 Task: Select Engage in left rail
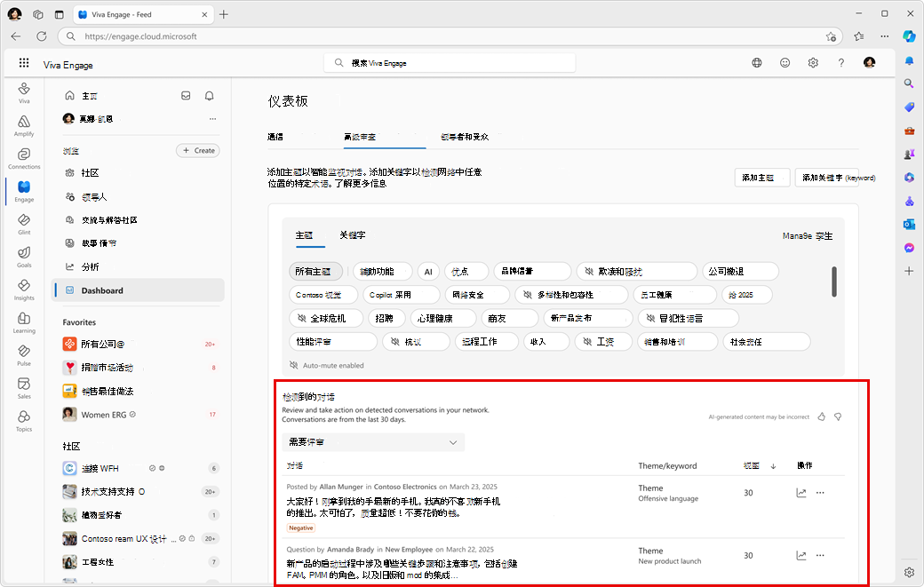point(24,191)
